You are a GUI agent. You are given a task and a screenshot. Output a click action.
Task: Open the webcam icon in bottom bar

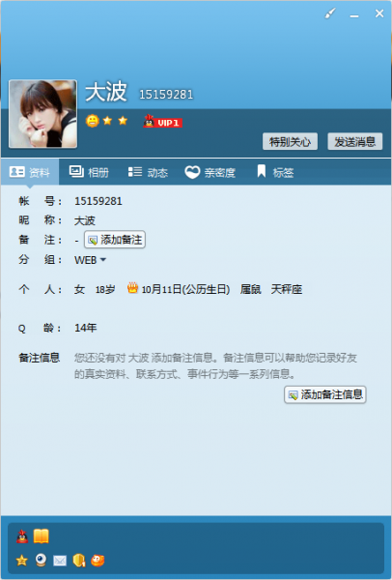[41, 560]
